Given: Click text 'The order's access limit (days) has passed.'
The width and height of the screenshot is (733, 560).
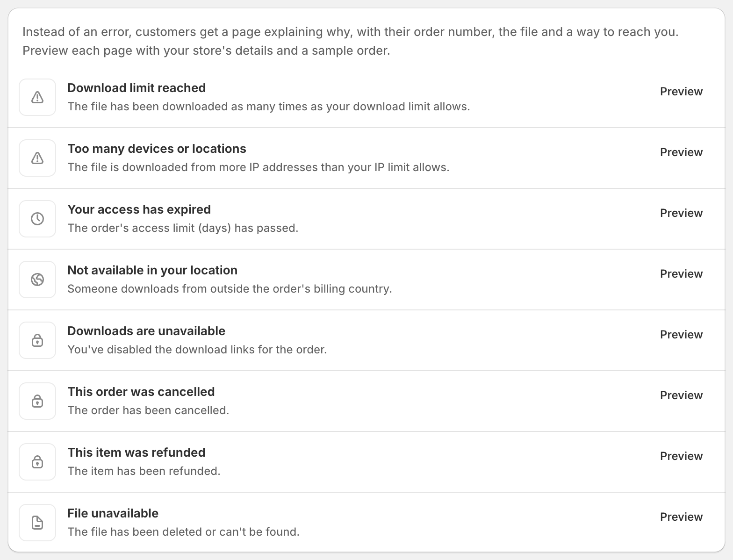Looking at the screenshot, I should point(183,228).
